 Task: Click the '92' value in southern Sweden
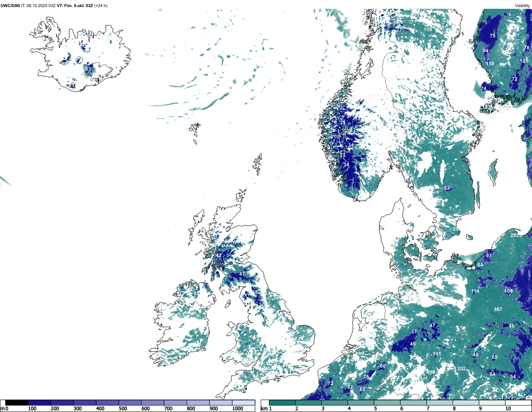click(447, 188)
